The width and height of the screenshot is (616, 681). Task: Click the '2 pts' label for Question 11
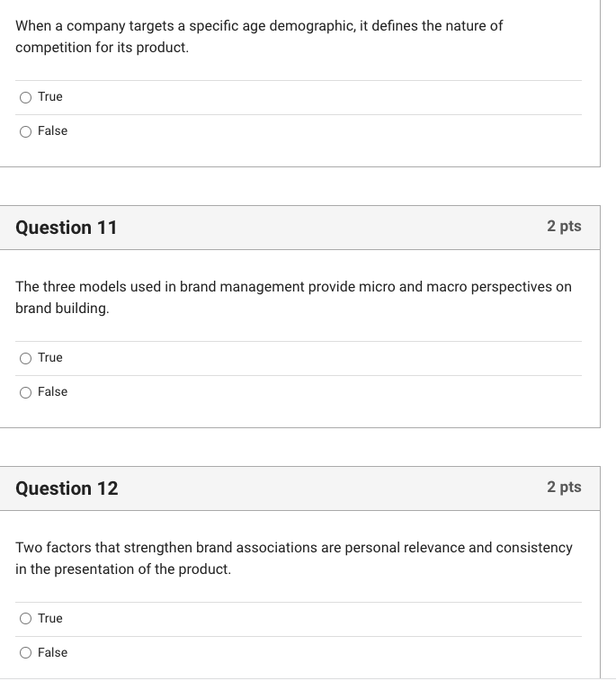tap(564, 227)
